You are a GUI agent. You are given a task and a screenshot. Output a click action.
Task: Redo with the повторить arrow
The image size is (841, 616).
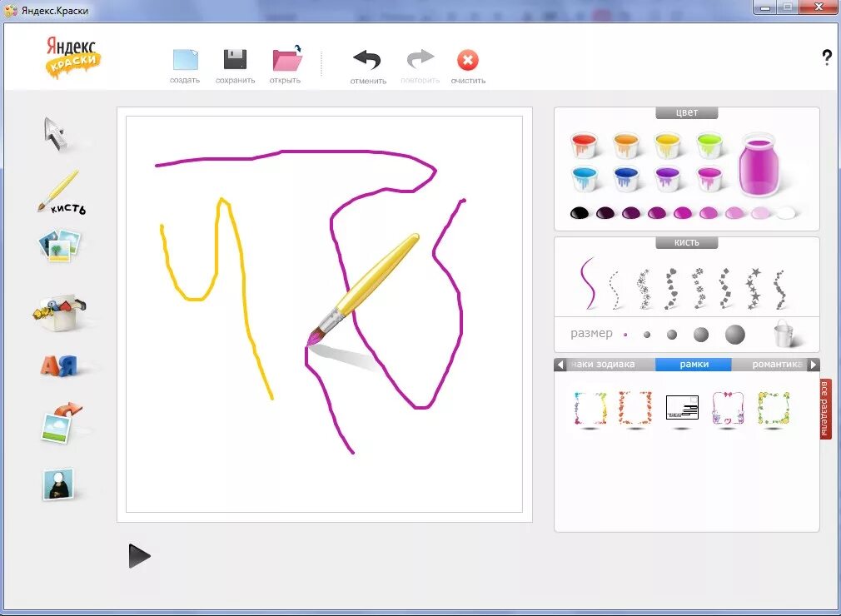tap(420, 67)
